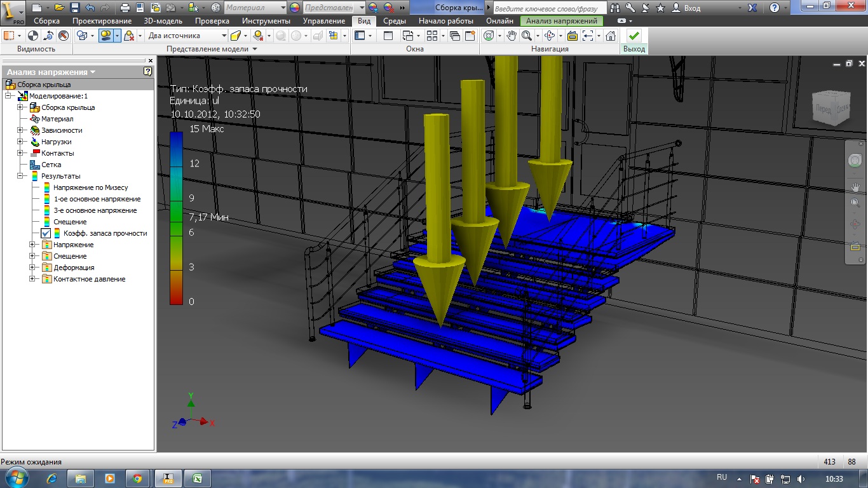Click the tile windows icon
The width and height of the screenshot is (868, 488).
(432, 36)
